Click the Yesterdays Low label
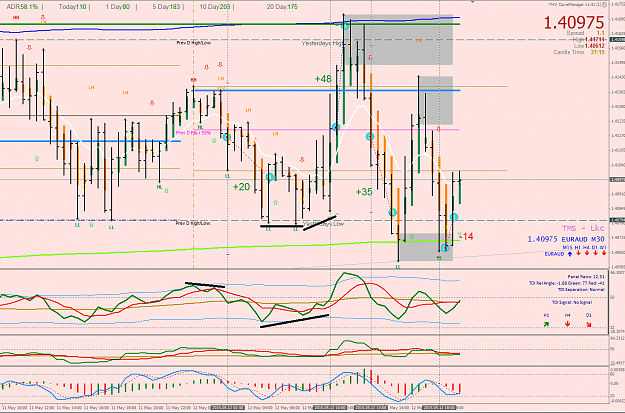Screen dimensions: 625x413 (323, 224)
